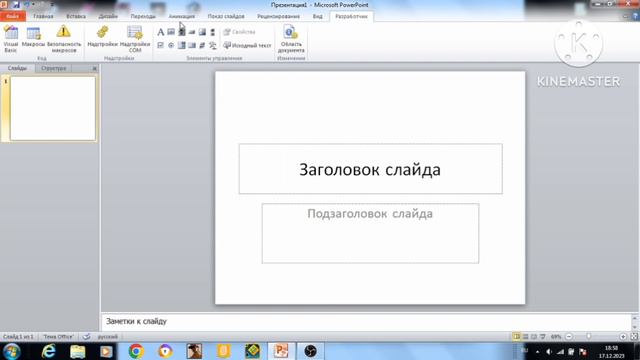Switch to the Показ слайдов tab
The width and height of the screenshot is (640, 360).
point(226,16)
